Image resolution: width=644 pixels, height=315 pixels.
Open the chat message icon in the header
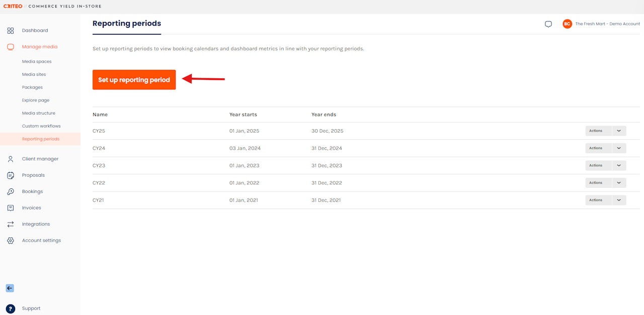[548, 24]
